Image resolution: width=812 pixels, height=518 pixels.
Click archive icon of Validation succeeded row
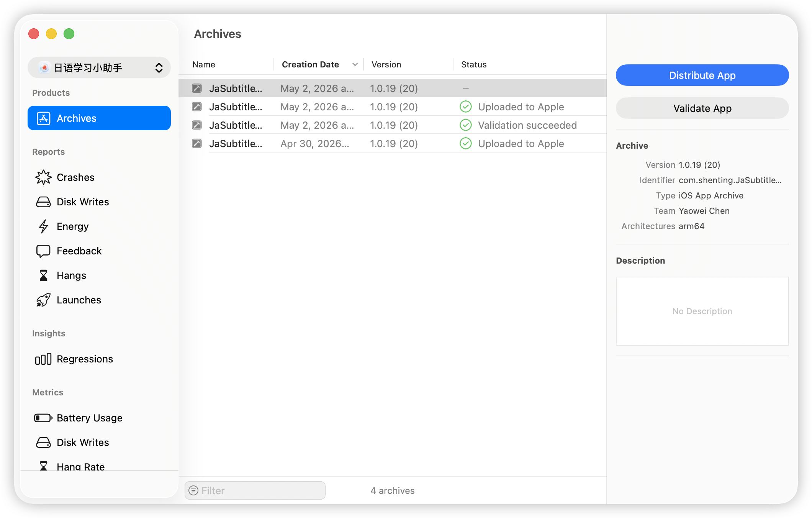[x=197, y=125]
